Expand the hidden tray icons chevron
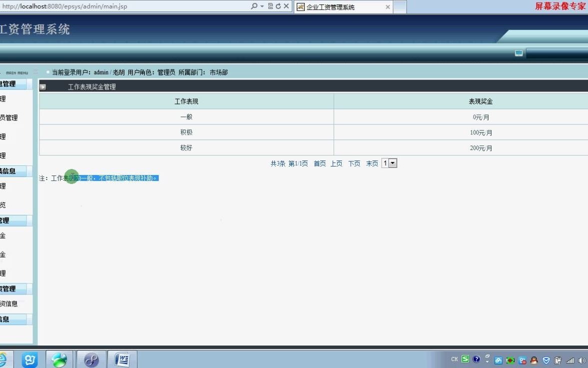This screenshot has width=588, height=368. tap(488, 361)
